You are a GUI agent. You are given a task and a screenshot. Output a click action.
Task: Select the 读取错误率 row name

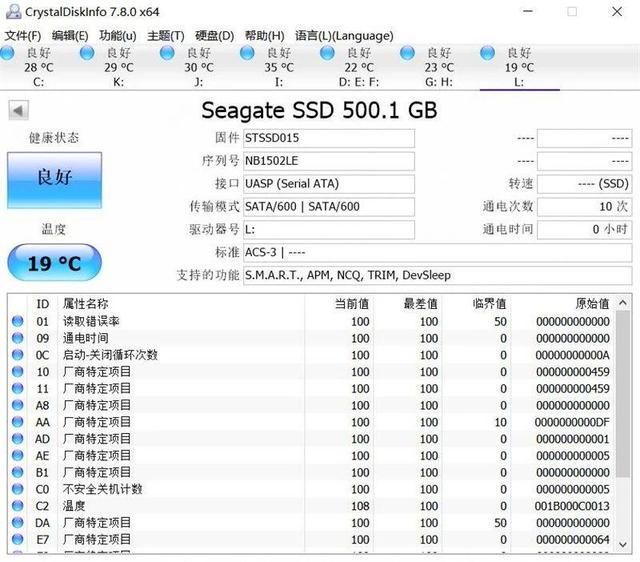[x=91, y=321]
